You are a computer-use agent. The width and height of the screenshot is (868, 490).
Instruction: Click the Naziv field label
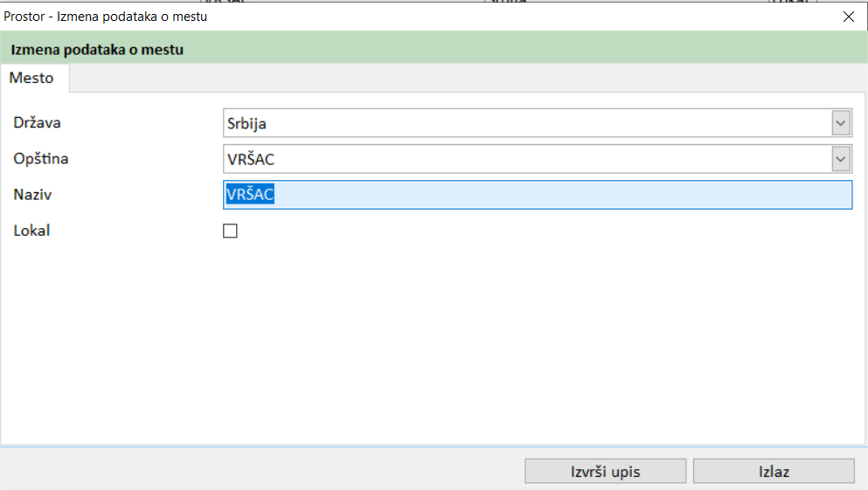pos(32,195)
